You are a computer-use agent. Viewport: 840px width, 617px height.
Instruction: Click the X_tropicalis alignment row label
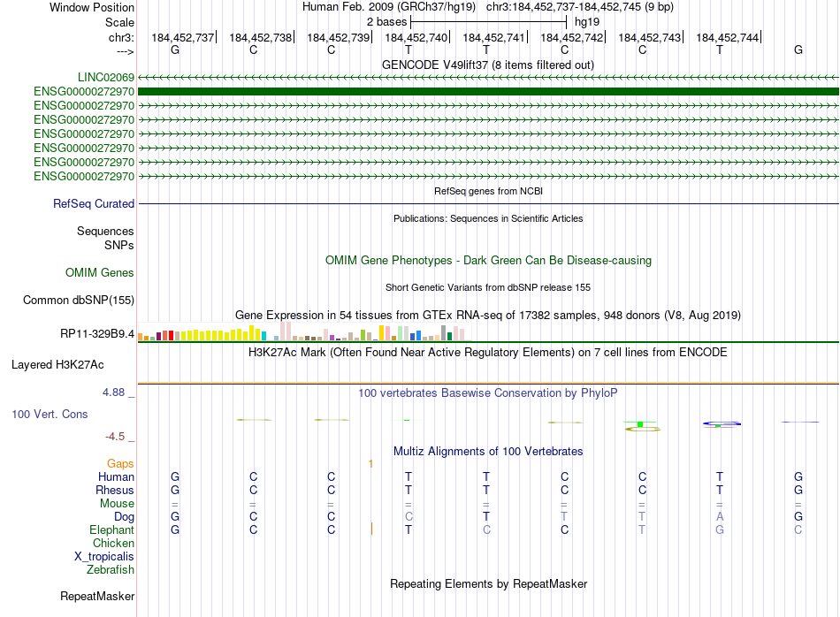pos(104,557)
